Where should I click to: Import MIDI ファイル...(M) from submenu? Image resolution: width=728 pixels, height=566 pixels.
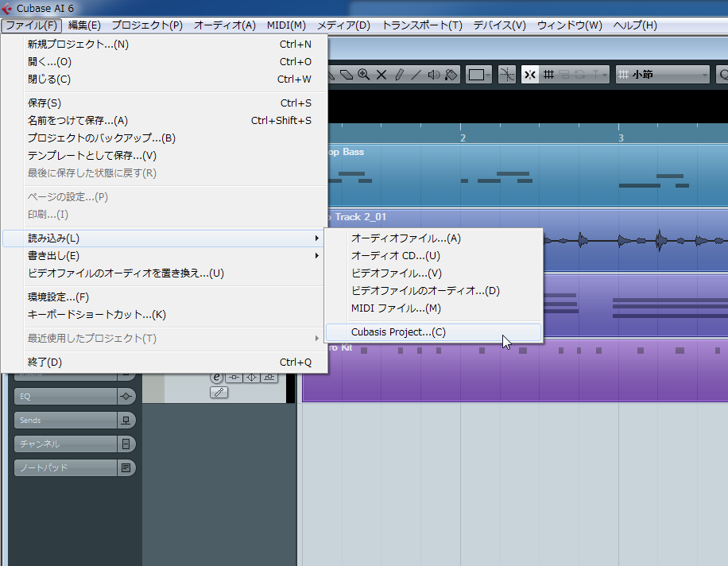434,308
